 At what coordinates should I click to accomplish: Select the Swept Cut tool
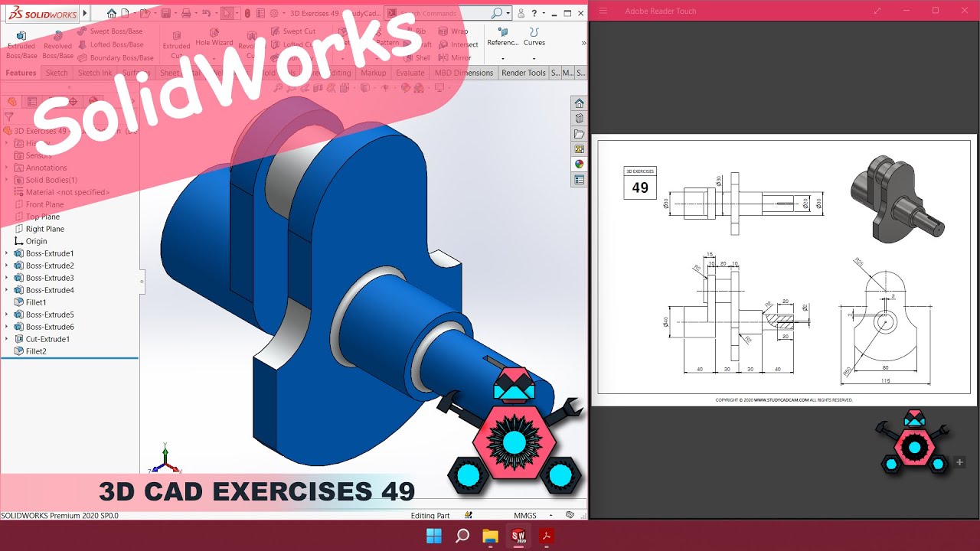point(292,31)
